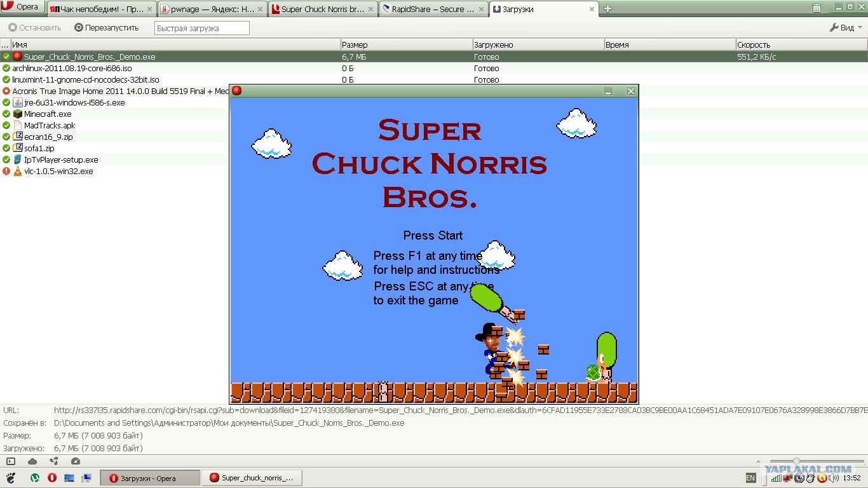Select the 'Загрузки' downloads tab
The height and width of the screenshot is (488, 868).
pyautogui.click(x=544, y=9)
